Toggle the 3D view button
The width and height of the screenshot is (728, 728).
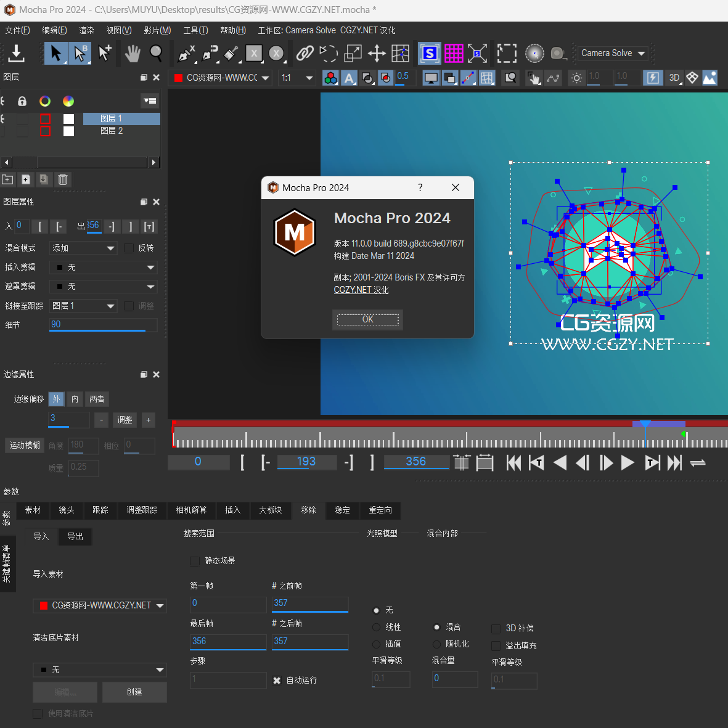tap(674, 78)
